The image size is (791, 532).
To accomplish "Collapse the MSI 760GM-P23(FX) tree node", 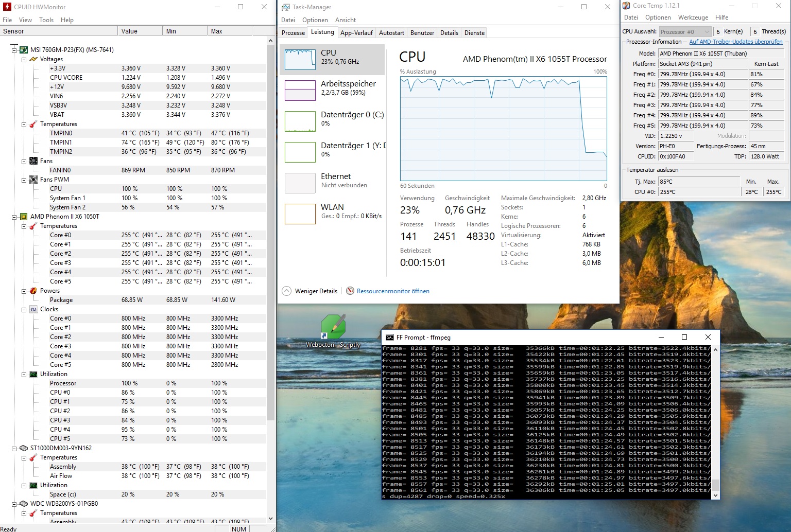I will tap(14, 50).
